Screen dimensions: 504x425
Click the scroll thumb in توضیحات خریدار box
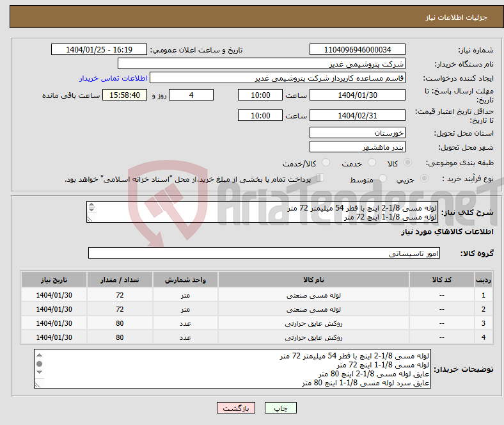39,364
